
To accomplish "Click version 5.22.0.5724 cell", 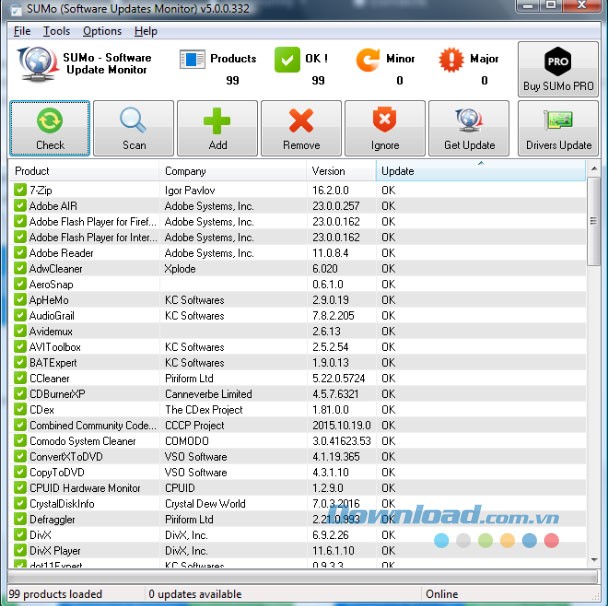I will pos(338,378).
